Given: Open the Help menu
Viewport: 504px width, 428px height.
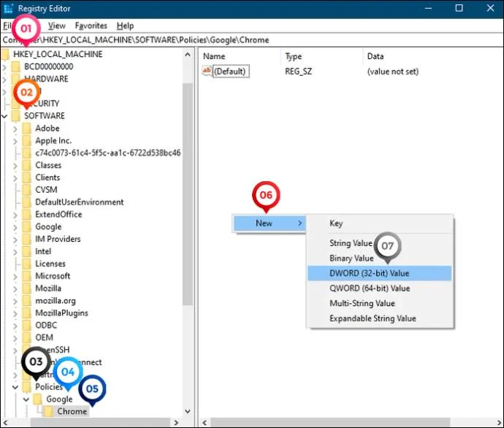Looking at the screenshot, I should (125, 26).
